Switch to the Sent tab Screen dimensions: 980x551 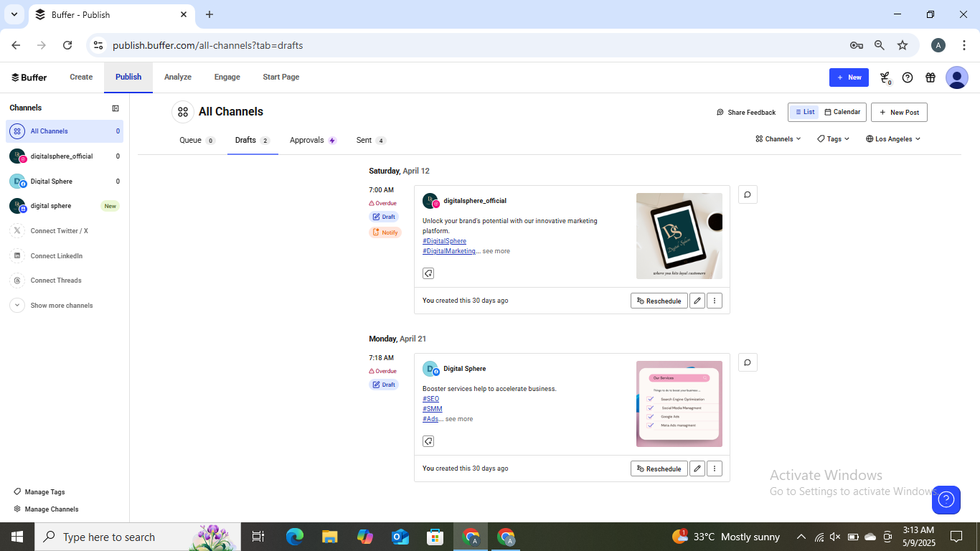(371, 141)
